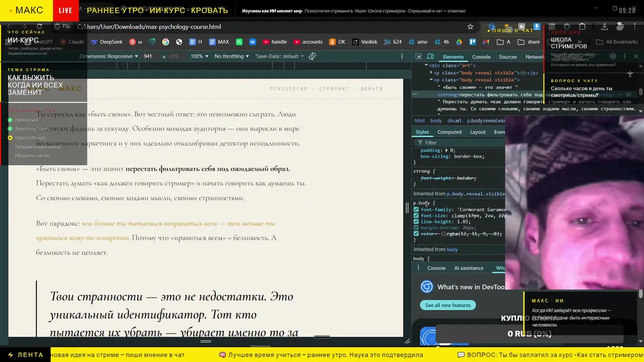Open the share bookmarks folder
The image size is (644, 362).
click(528, 42)
